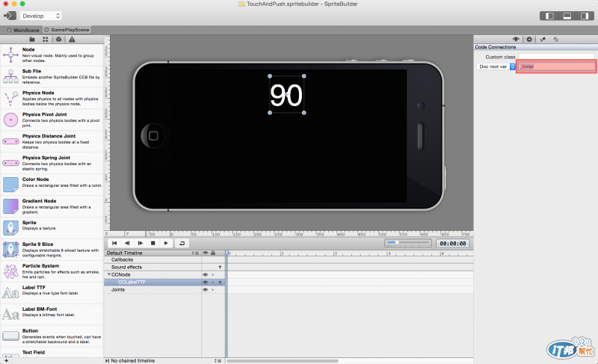Select the Gradient Node icon
Viewport: 598px width, 364px height.
click(10, 206)
